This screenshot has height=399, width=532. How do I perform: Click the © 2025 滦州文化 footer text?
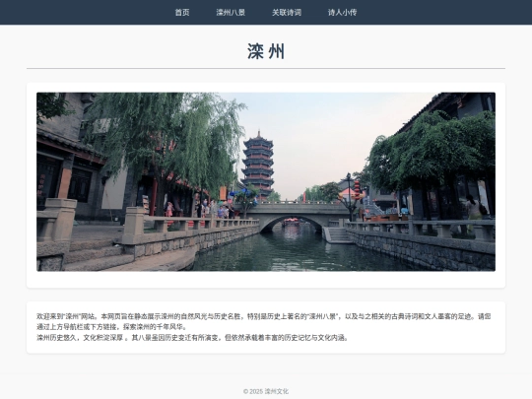(266, 391)
